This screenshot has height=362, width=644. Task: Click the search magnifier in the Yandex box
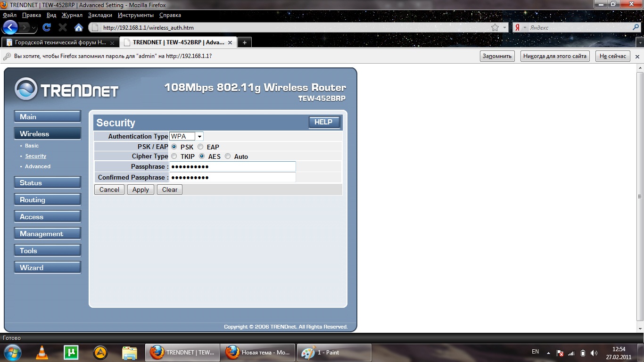[x=636, y=28]
